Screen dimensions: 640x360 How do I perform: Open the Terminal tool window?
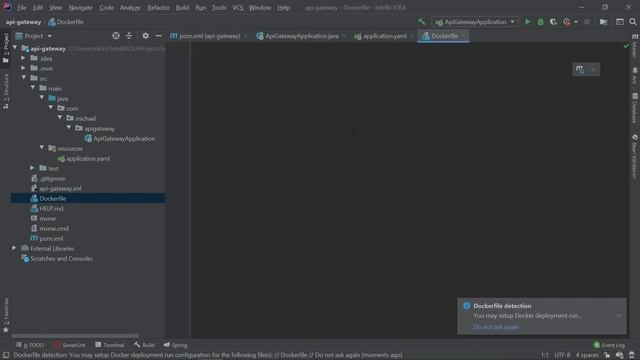[x=109, y=345]
